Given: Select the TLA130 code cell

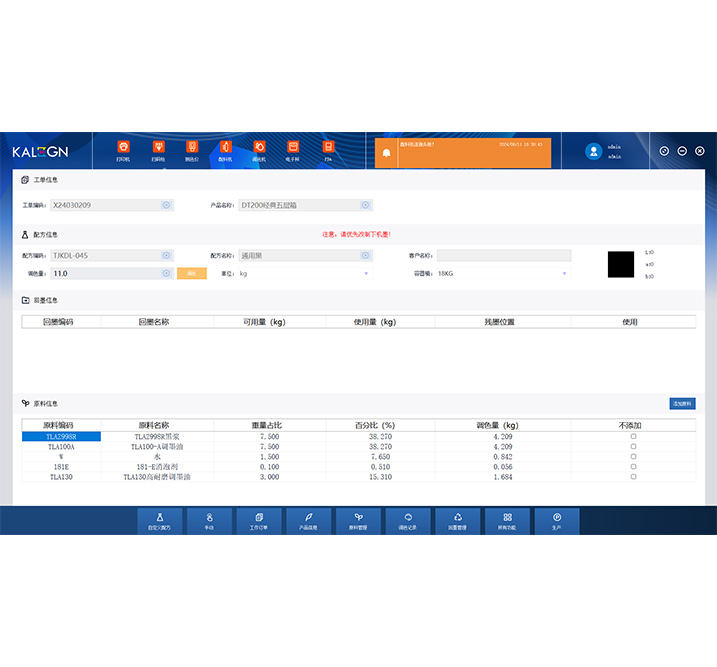Looking at the screenshot, I should 61,477.
